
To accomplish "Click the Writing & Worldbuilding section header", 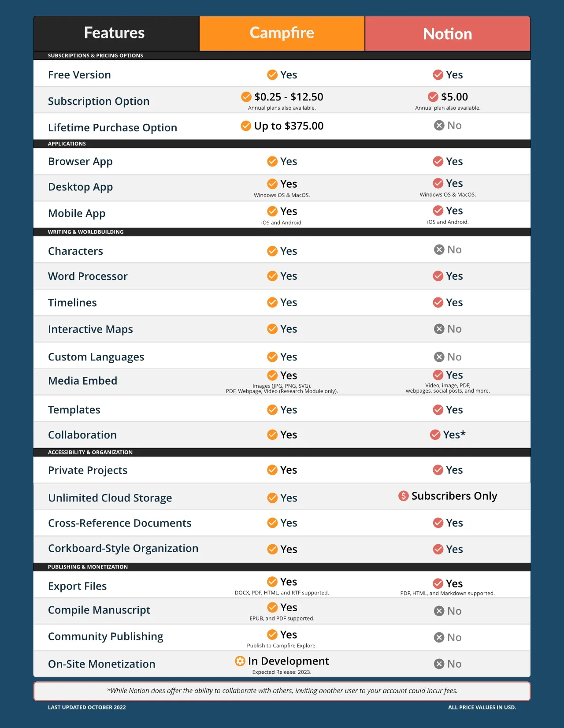I will pos(86,232).
